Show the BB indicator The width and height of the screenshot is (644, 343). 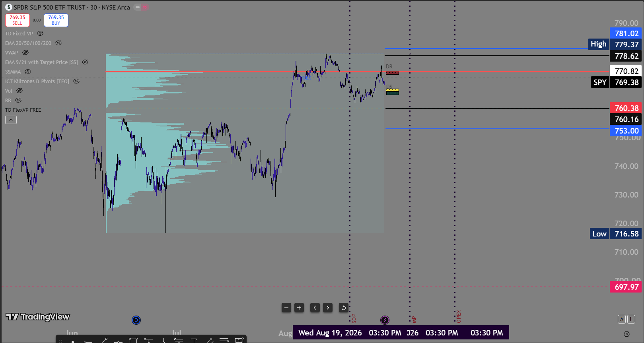(18, 100)
